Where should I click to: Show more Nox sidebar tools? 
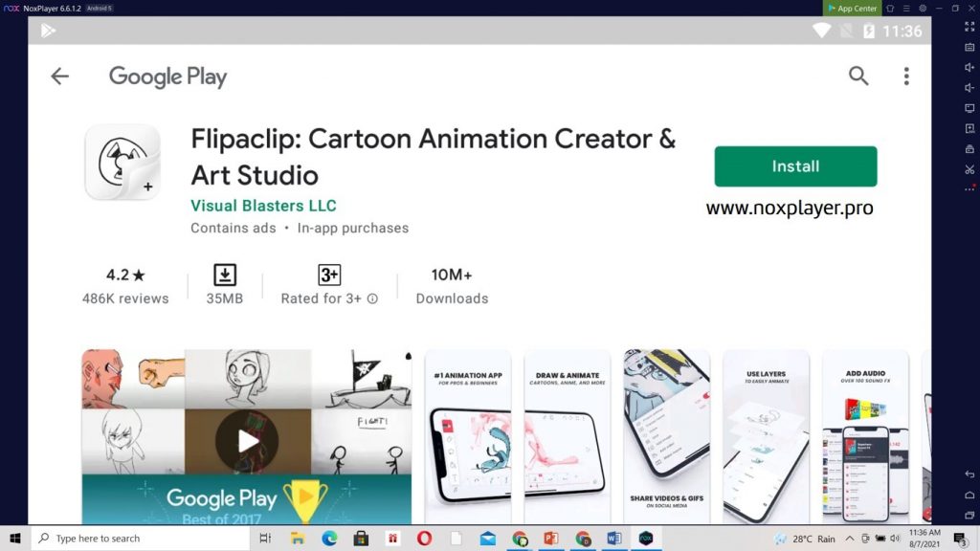pos(969,188)
